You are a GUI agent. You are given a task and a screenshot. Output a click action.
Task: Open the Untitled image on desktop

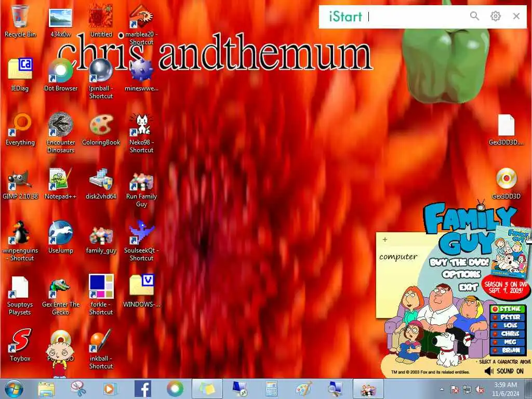(101, 21)
